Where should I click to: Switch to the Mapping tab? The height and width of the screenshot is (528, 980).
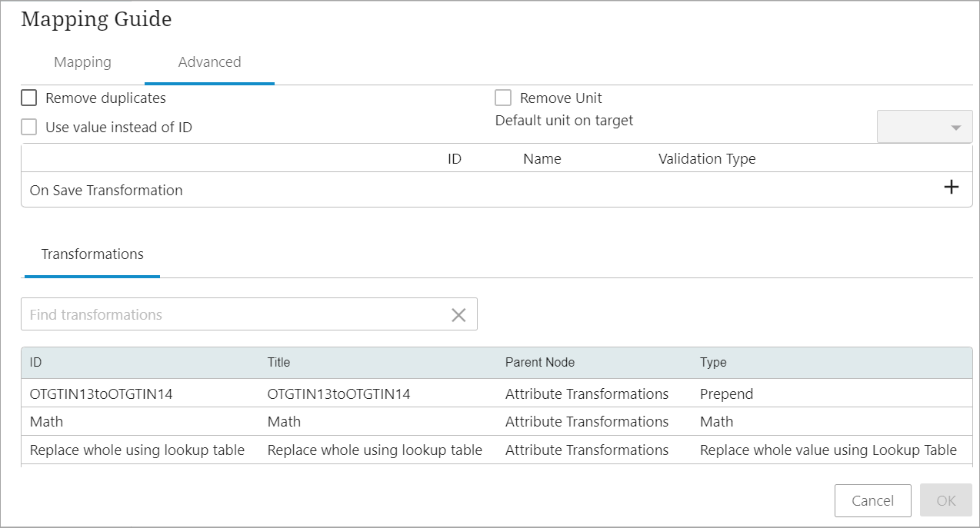[82, 62]
